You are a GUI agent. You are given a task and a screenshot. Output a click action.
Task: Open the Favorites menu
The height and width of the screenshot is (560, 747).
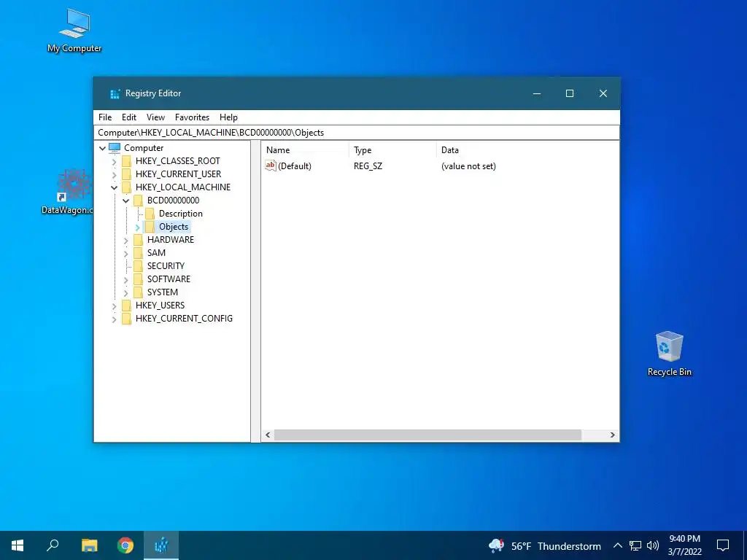192,117
